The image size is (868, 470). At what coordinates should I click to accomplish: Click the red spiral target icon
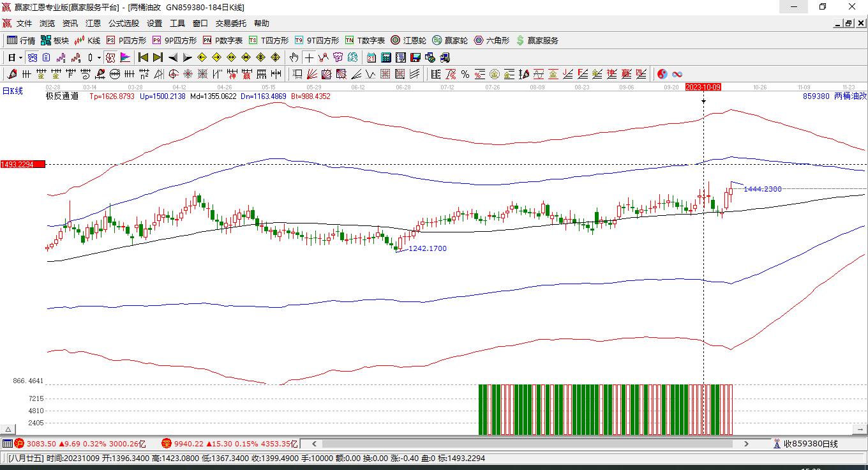tap(173, 74)
